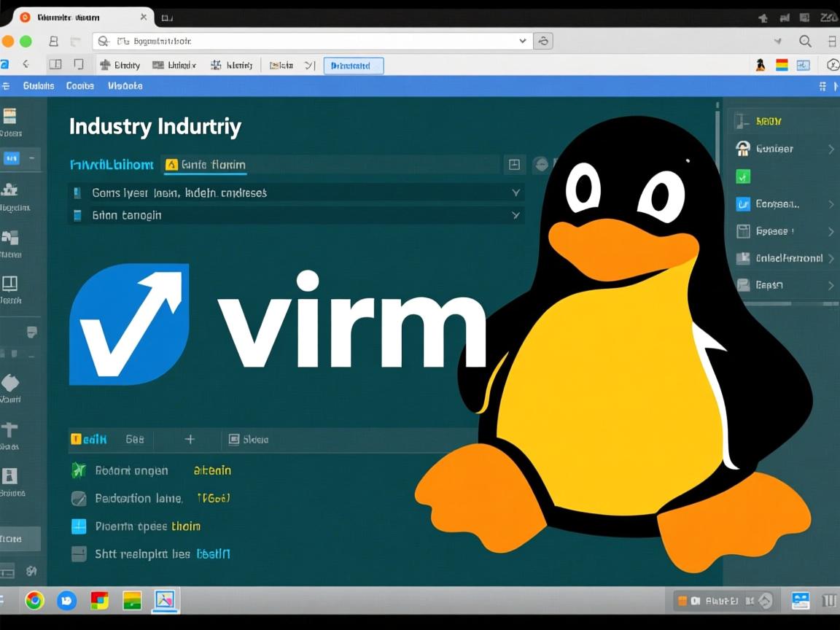Select the highlighted tab with the warning icon
840x630 pixels.
tap(204, 165)
